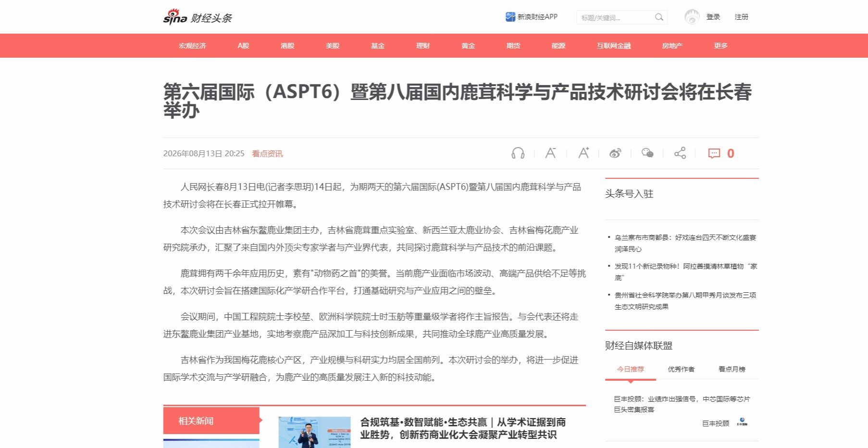Open comments via the comment bubble icon
The height and width of the screenshot is (448, 868).
(714, 153)
